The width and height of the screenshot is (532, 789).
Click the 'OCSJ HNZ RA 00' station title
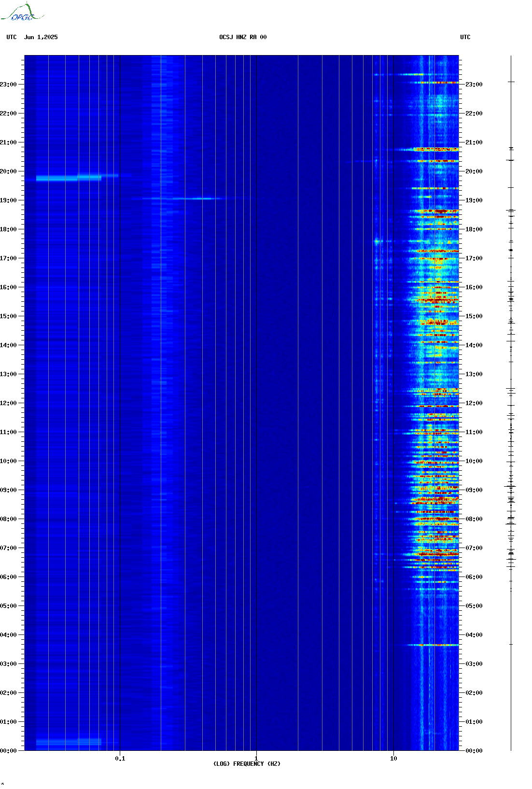(x=243, y=37)
